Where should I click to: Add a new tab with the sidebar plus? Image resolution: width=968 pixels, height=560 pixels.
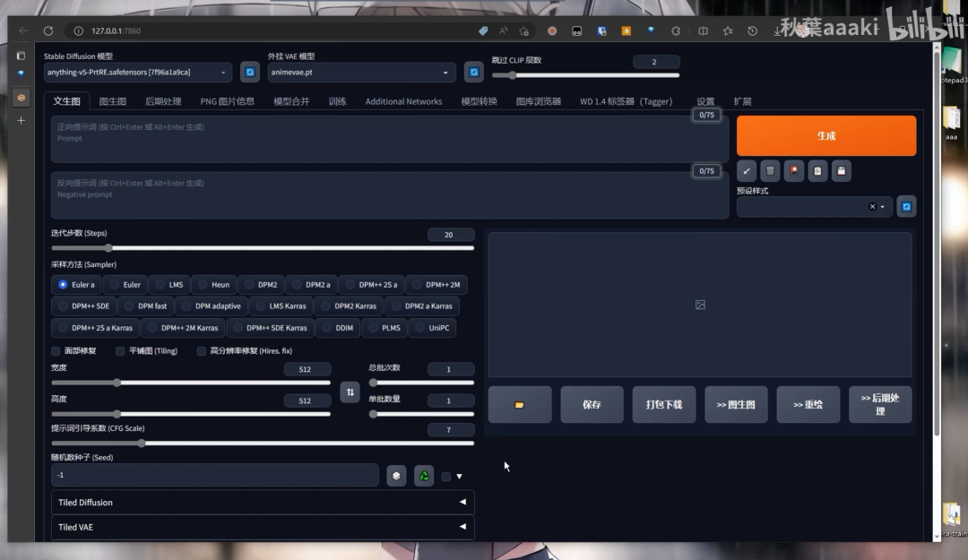21,120
